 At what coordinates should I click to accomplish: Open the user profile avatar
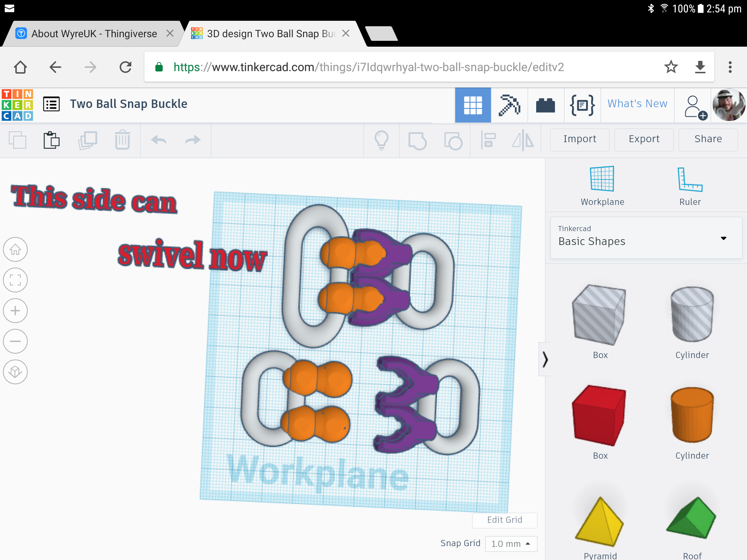point(729,105)
